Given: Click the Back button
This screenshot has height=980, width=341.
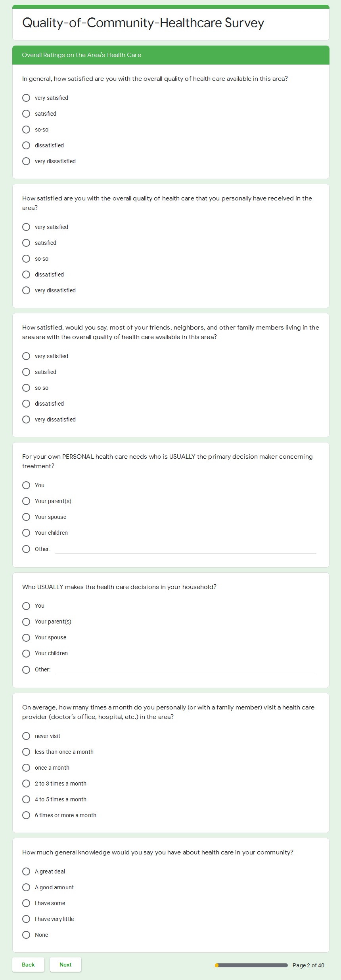Looking at the screenshot, I should tap(28, 965).
